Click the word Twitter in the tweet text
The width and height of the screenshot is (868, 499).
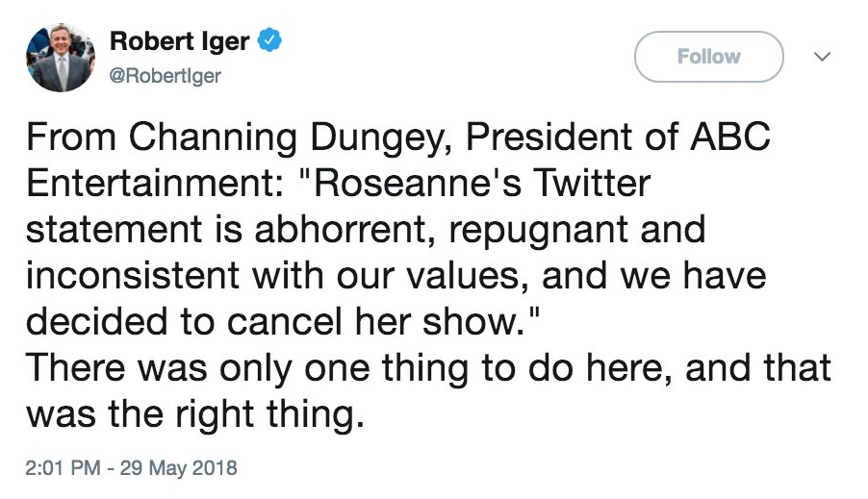pyautogui.click(x=591, y=183)
